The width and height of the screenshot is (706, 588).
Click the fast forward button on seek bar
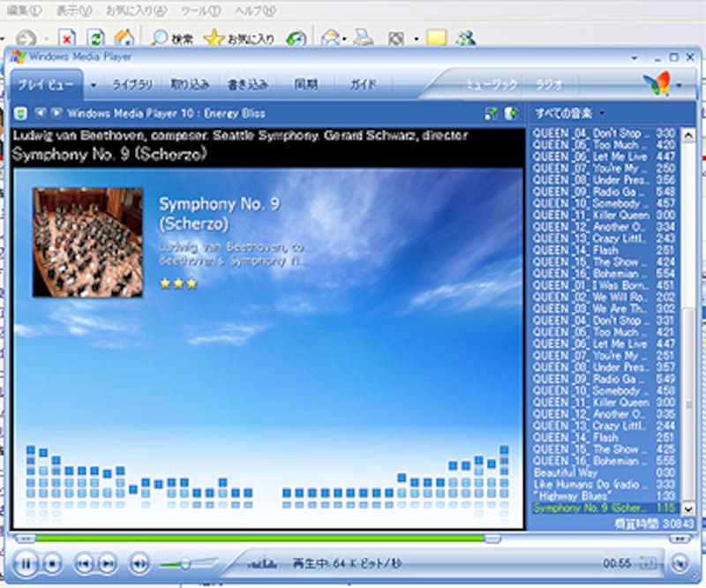pos(679,539)
